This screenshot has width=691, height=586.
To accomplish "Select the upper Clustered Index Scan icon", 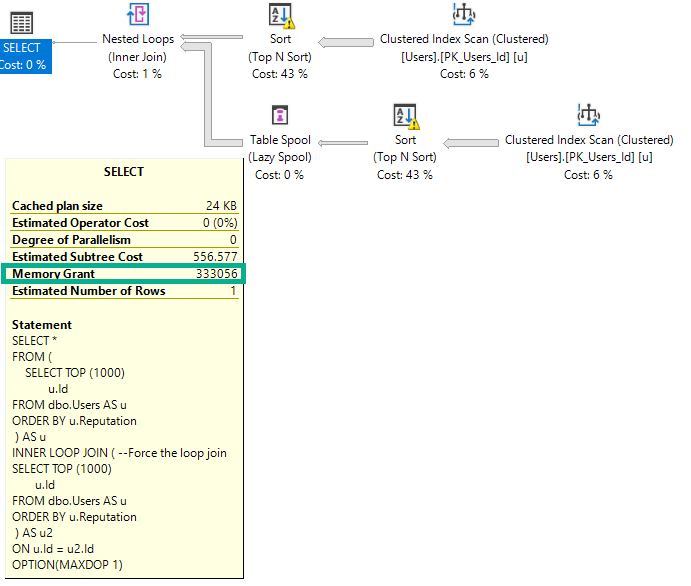I will pyautogui.click(x=464, y=14).
